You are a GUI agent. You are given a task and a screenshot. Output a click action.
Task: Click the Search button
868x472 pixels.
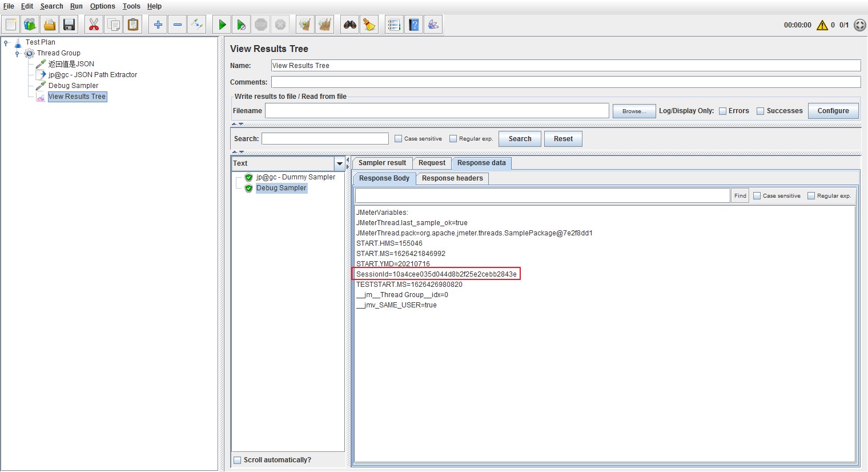[520, 139]
